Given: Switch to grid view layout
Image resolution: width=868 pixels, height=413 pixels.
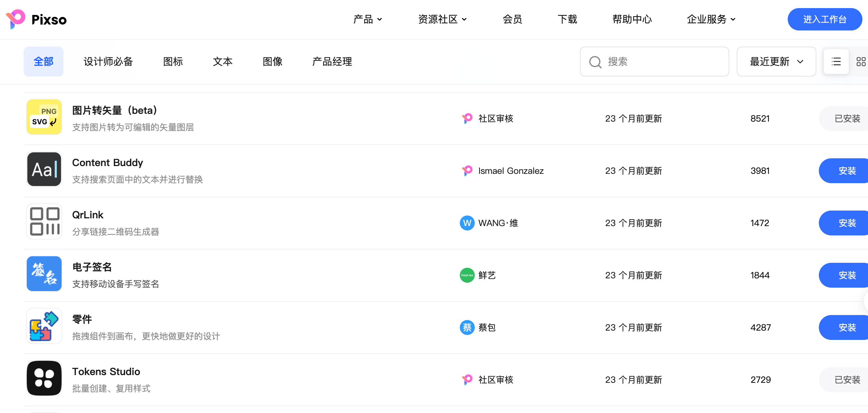Looking at the screenshot, I should point(861,62).
